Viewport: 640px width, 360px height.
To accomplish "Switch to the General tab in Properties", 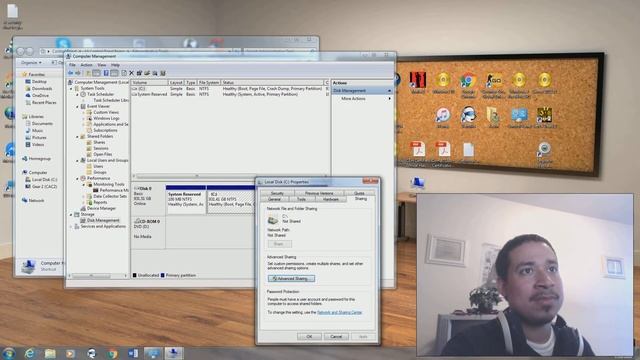I will tap(274, 199).
